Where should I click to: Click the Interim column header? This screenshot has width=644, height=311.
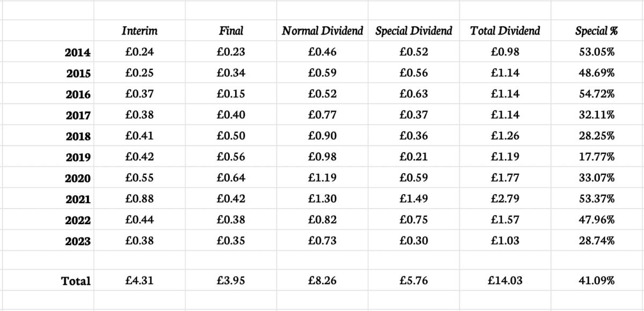pos(140,31)
